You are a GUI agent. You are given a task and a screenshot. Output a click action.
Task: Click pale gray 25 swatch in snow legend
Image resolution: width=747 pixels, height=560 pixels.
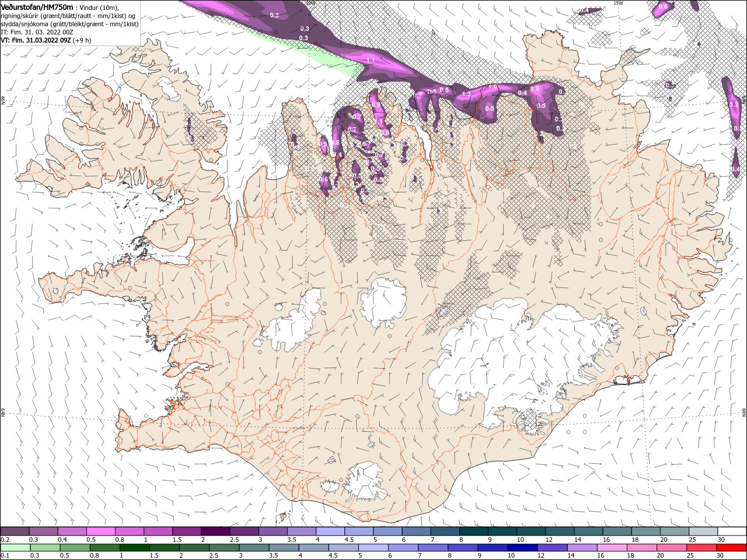[x=703, y=531]
